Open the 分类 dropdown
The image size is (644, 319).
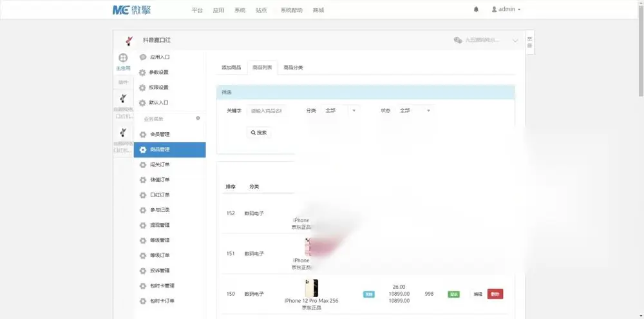tap(341, 111)
